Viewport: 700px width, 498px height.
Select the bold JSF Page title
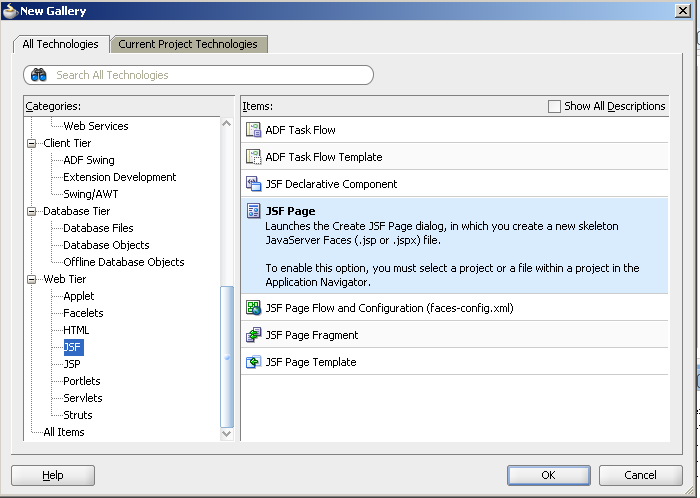290,211
